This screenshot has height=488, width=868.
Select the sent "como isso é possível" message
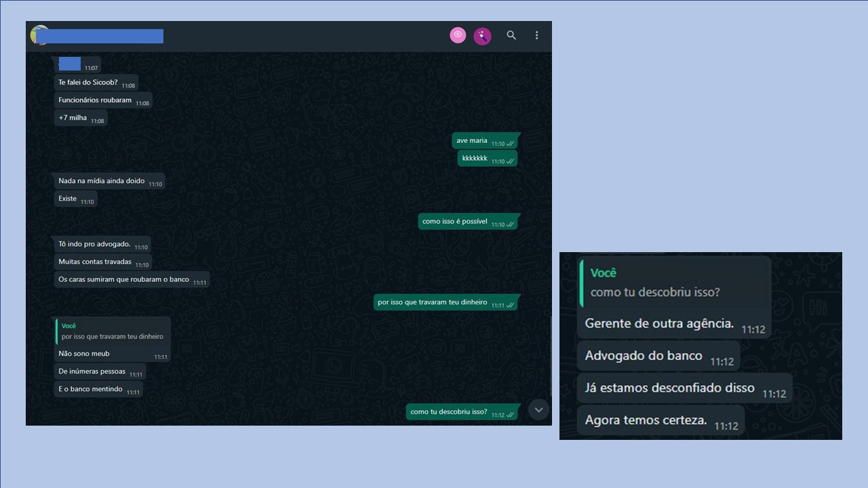click(455, 222)
